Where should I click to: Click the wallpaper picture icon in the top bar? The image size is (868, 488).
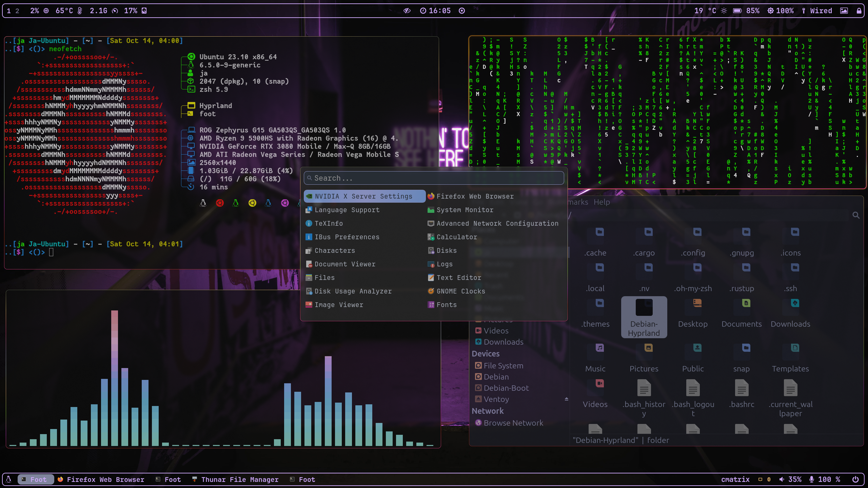pyautogui.click(x=844, y=11)
